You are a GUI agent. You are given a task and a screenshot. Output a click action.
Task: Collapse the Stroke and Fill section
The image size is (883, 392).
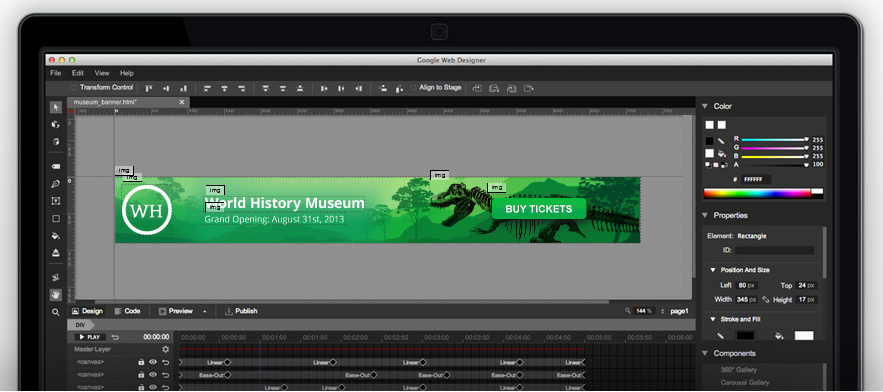pos(712,319)
